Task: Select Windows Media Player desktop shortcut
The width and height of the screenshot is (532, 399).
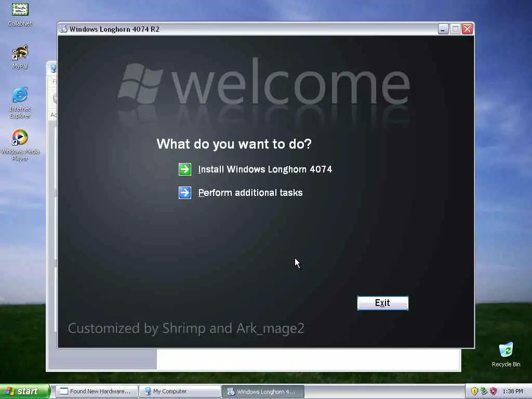Action: pyautogui.click(x=20, y=145)
